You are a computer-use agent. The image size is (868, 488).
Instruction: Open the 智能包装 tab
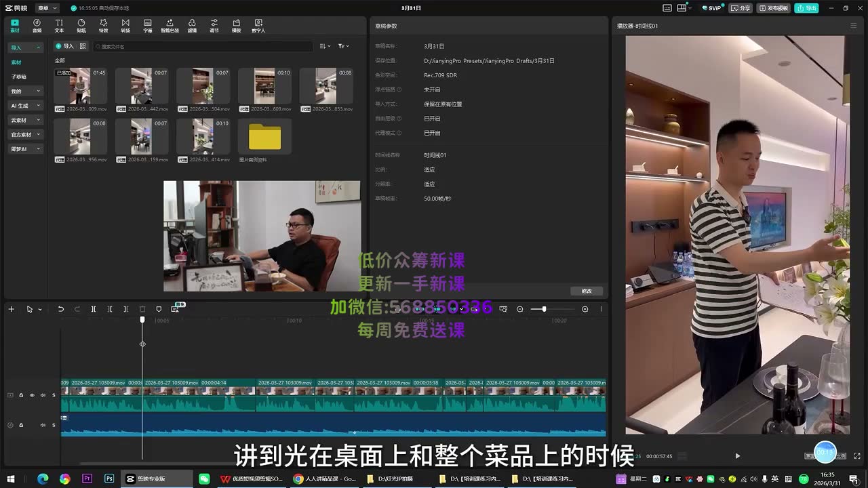point(170,26)
